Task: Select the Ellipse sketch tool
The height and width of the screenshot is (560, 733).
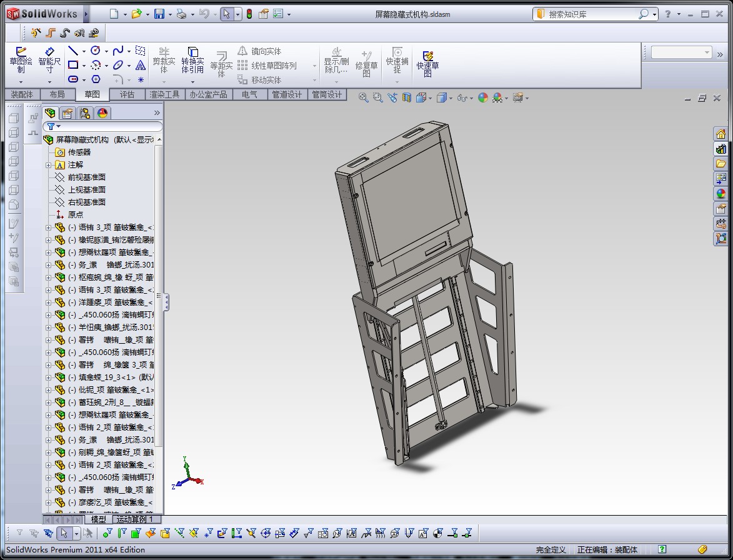Action: pos(118,65)
